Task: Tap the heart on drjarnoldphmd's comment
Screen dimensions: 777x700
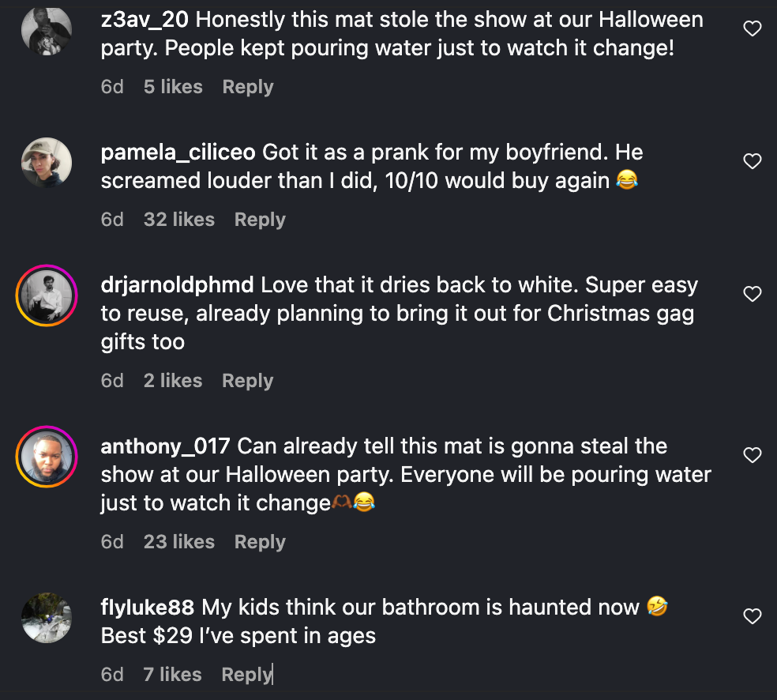Action: (753, 294)
